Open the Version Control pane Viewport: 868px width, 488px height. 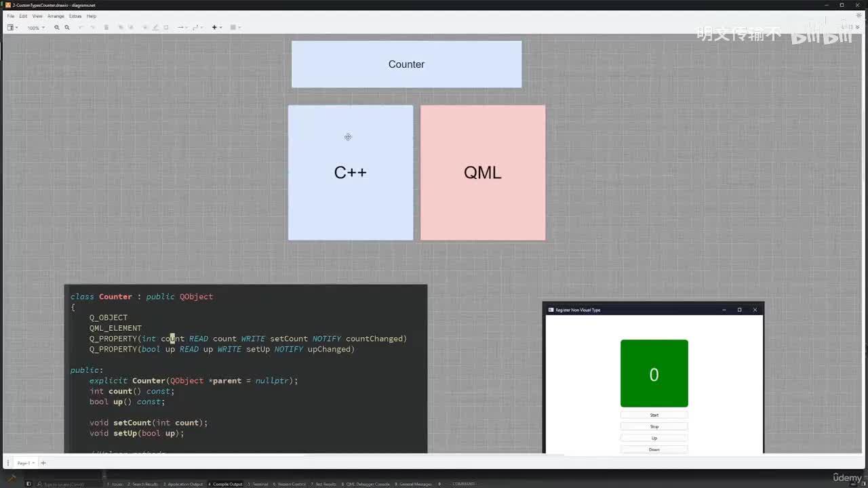[290, 484]
